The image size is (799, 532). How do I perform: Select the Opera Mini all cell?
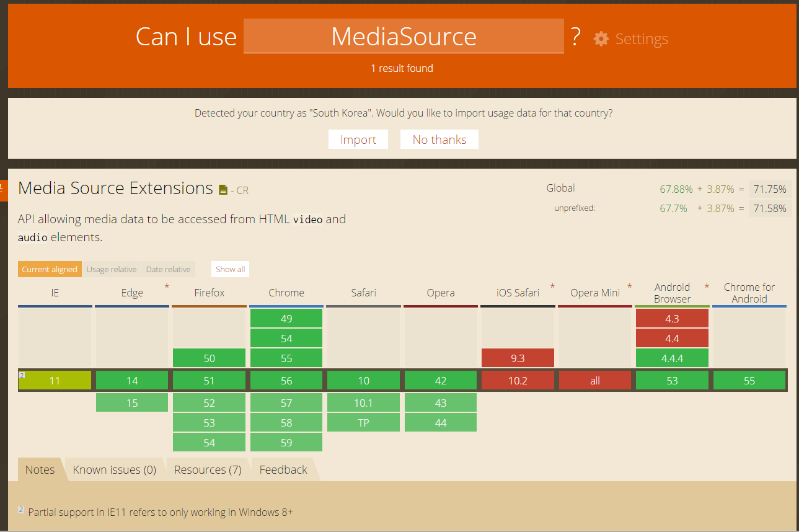coord(595,381)
